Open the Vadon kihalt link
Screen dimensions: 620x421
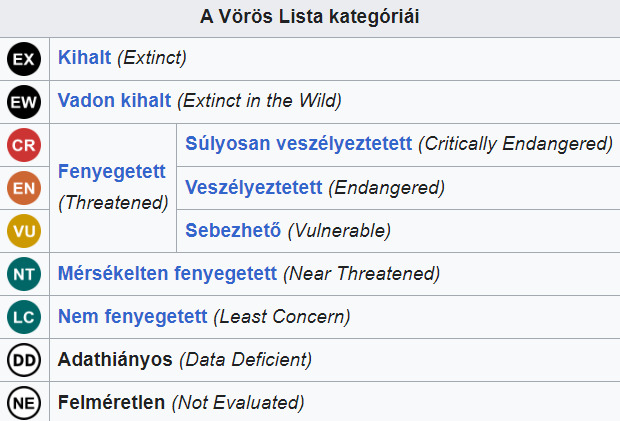(114, 100)
